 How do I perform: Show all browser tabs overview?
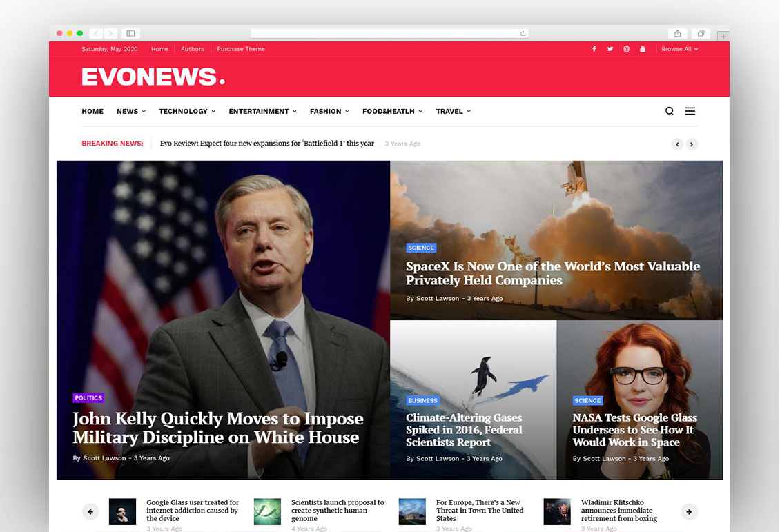[701, 33]
